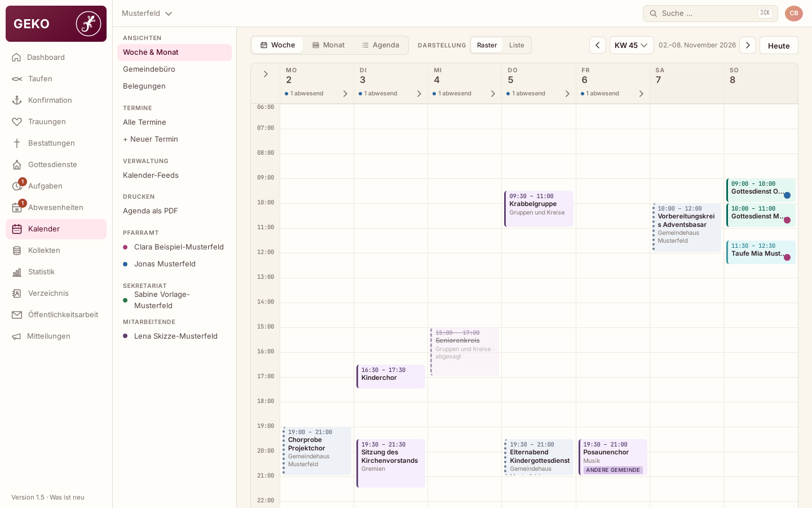Click the GEKO gecko logo
Image resolution: width=812 pixels, height=508 pixels.
click(x=89, y=24)
